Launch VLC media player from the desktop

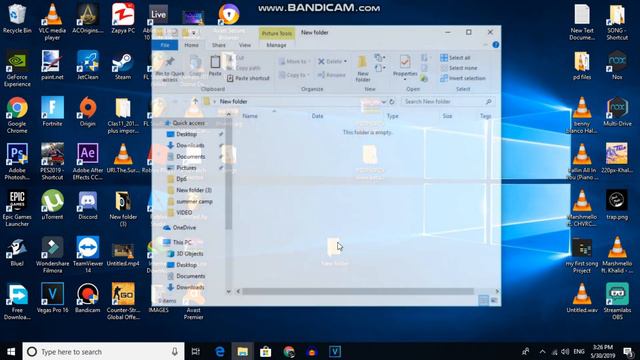(52, 21)
